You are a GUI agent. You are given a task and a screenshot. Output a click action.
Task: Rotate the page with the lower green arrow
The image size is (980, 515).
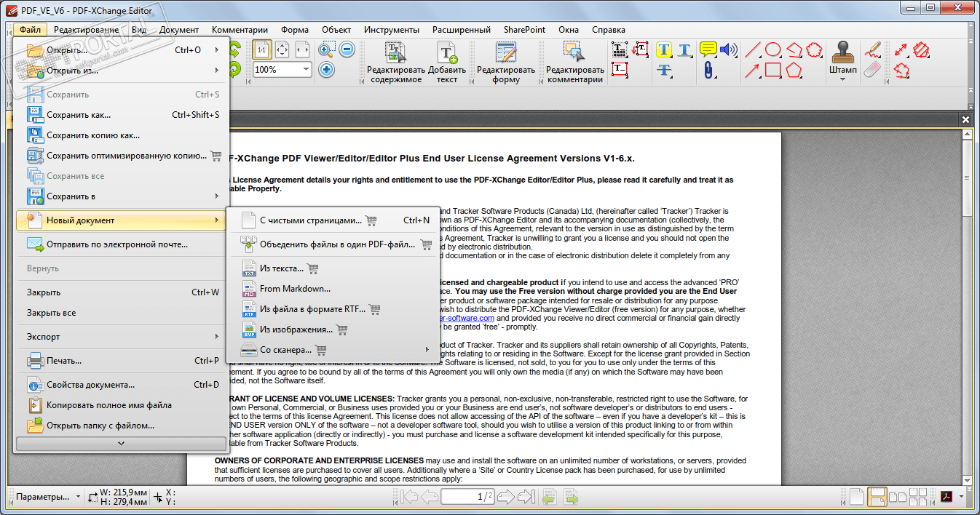tap(235, 70)
